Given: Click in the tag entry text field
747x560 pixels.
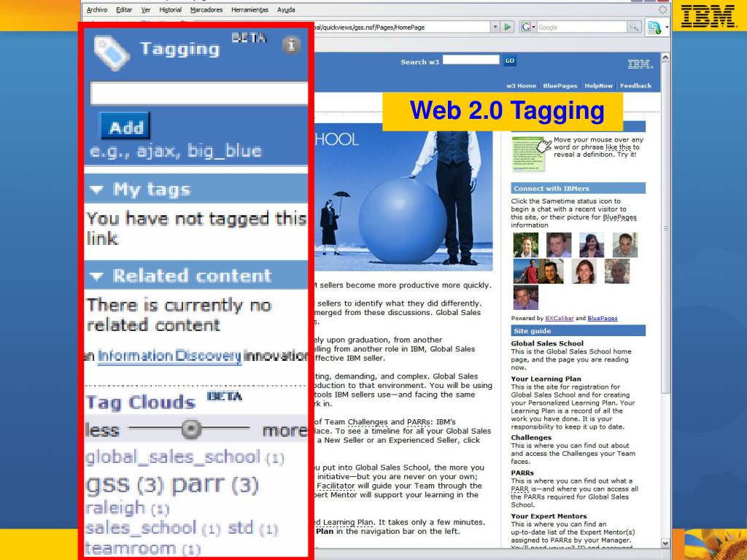Looking at the screenshot, I should (199, 93).
